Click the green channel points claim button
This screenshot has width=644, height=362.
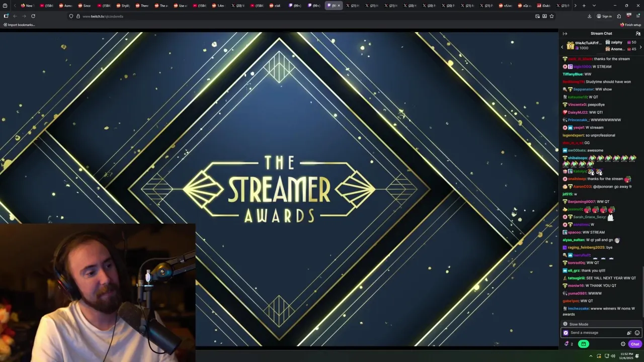click(583, 344)
